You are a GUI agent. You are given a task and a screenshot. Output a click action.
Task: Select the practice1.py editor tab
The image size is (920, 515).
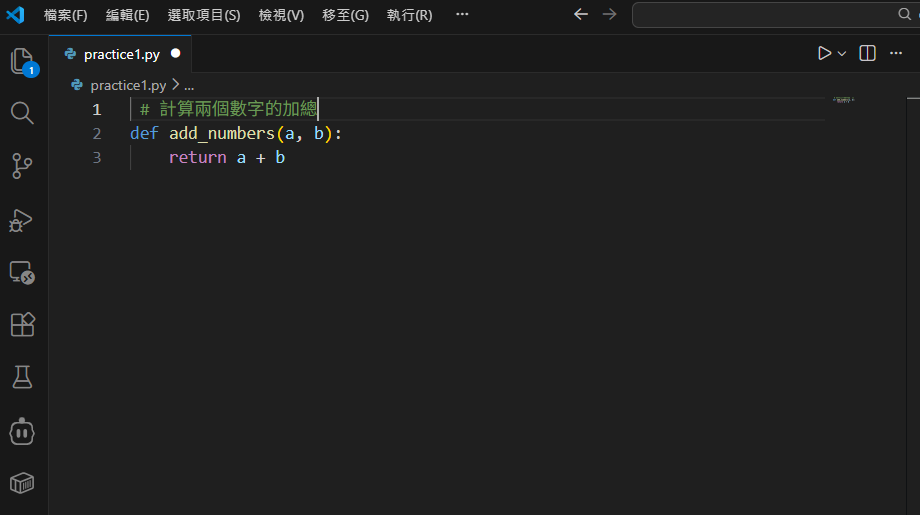(120, 54)
